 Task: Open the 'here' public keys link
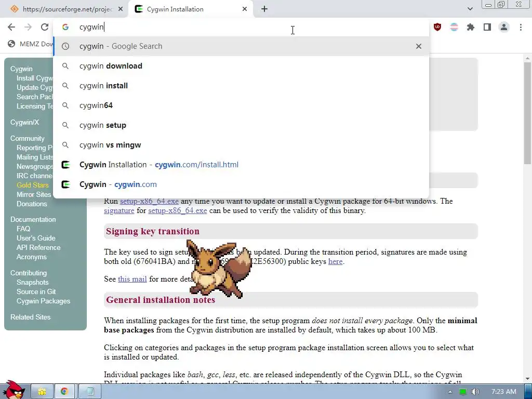coord(335,261)
